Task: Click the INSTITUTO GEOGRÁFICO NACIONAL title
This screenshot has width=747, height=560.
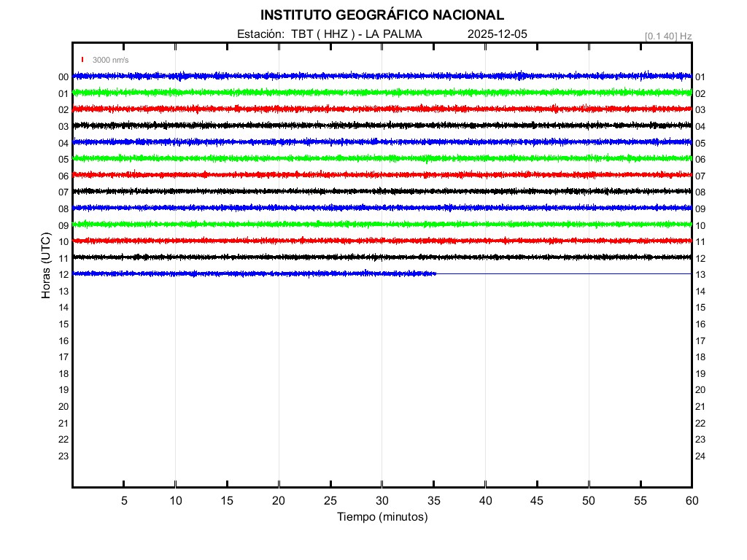Action: pyautogui.click(x=382, y=15)
